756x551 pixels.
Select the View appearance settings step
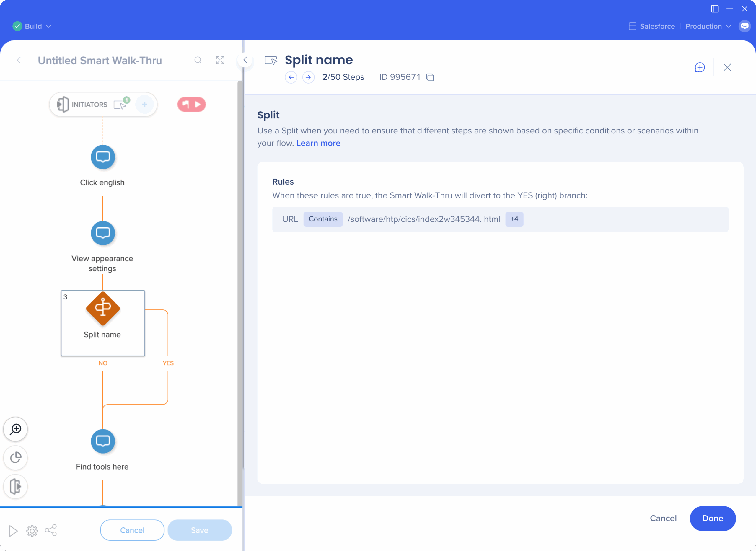pyautogui.click(x=103, y=233)
